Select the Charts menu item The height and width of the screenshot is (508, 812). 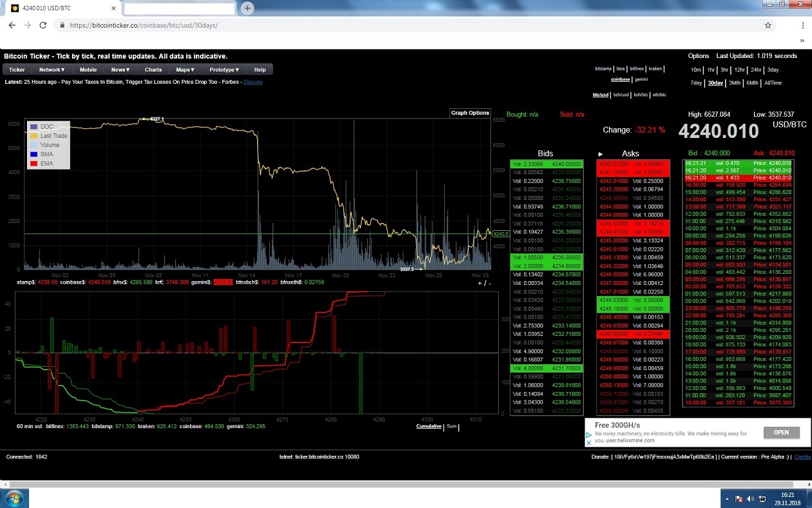click(153, 69)
